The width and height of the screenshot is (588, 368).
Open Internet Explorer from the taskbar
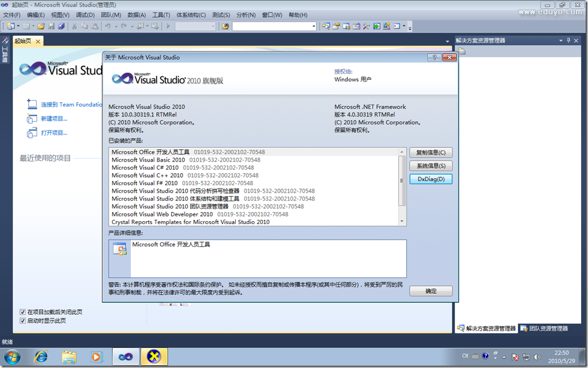pos(41,357)
